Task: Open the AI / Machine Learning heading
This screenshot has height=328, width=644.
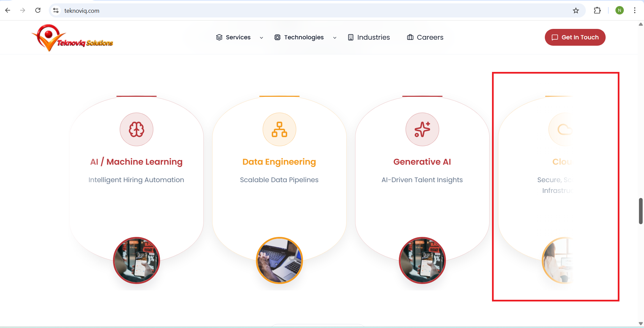Action: (136, 162)
